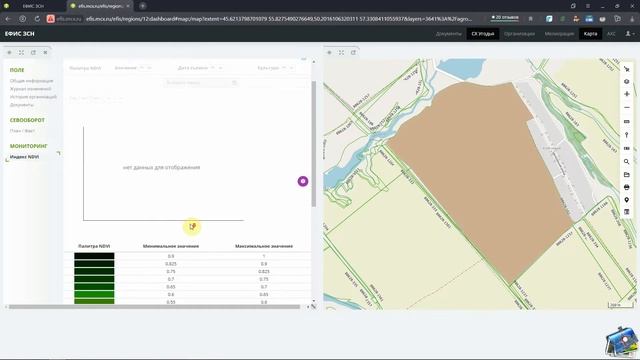Click the нет данных для отображения text
Screen dimensions: 640x360
[161, 167]
